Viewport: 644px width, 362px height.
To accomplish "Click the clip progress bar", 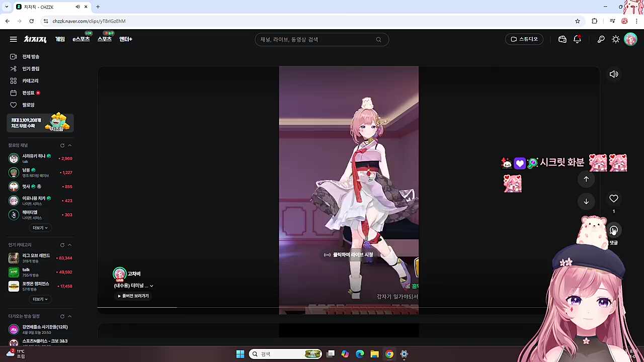I will click(x=348, y=307).
